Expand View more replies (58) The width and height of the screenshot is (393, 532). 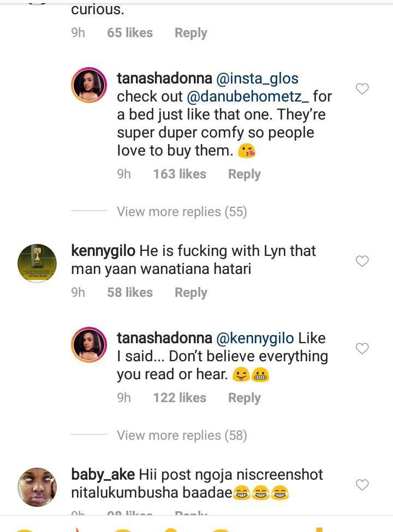(x=182, y=435)
